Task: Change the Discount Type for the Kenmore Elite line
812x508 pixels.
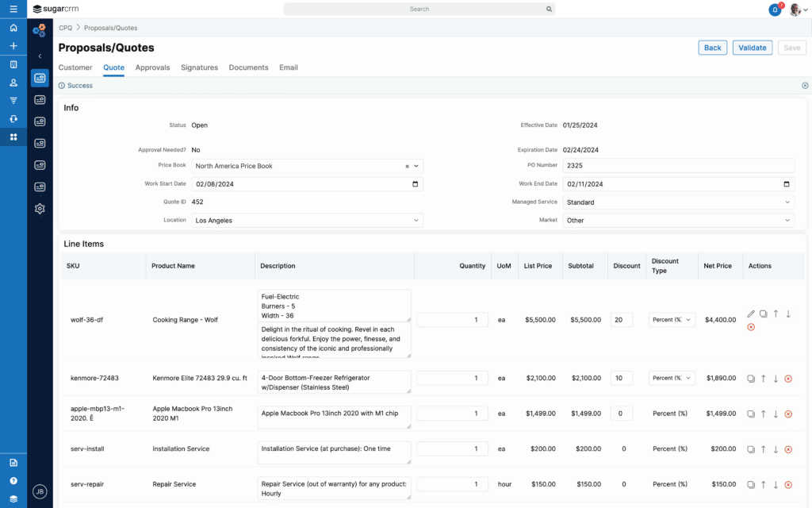Action: pos(672,378)
